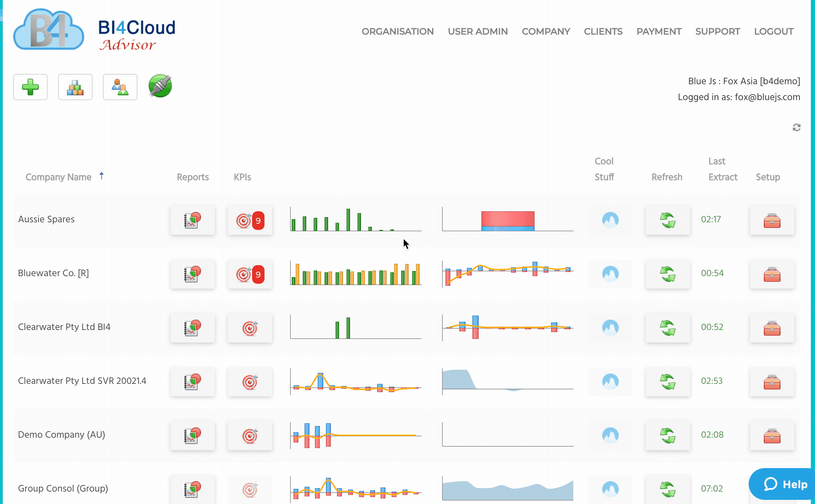Open Reports for Demo Company (AU)

click(193, 436)
